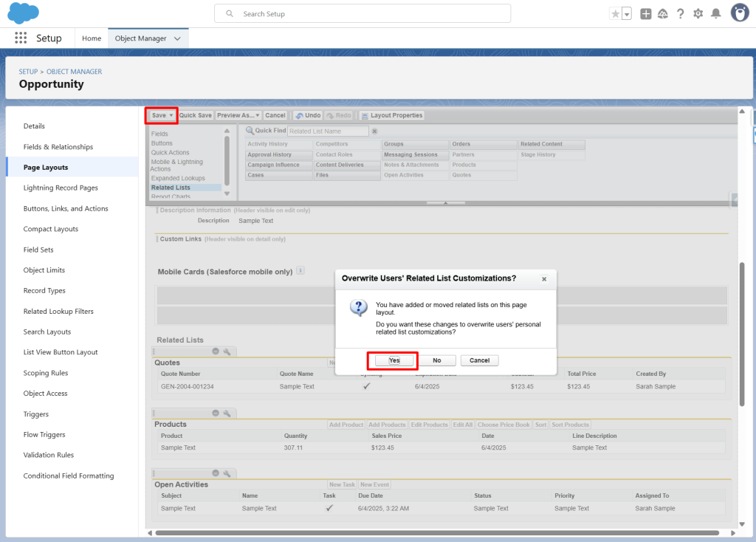Switch to the Home tab
756x542 pixels.
(92, 38)
